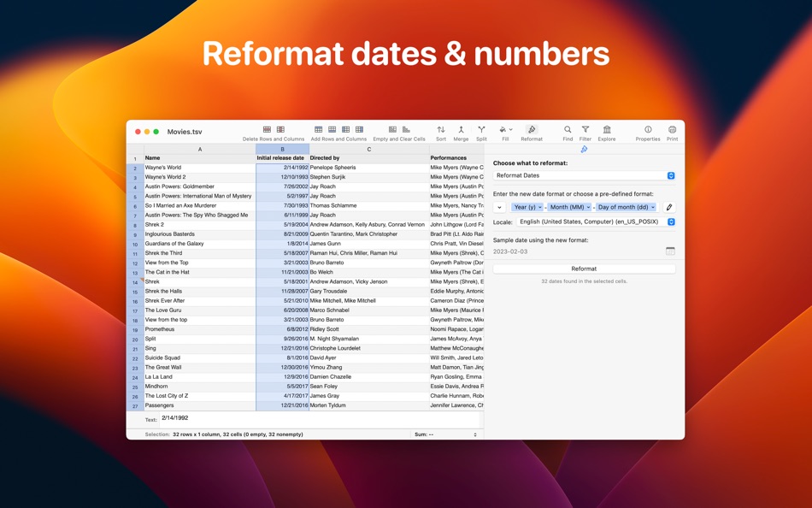Click the Print toolbar icon
Screen dimensions: 812x508
click(672, 130)
